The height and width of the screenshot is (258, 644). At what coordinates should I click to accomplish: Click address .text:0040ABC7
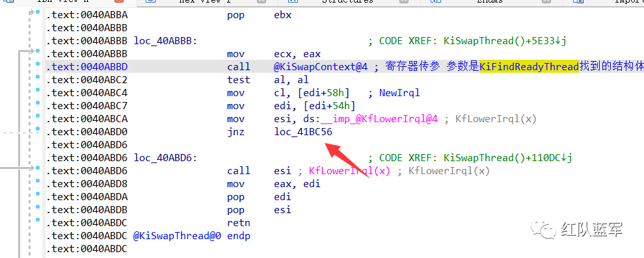[x=87, y=106]
